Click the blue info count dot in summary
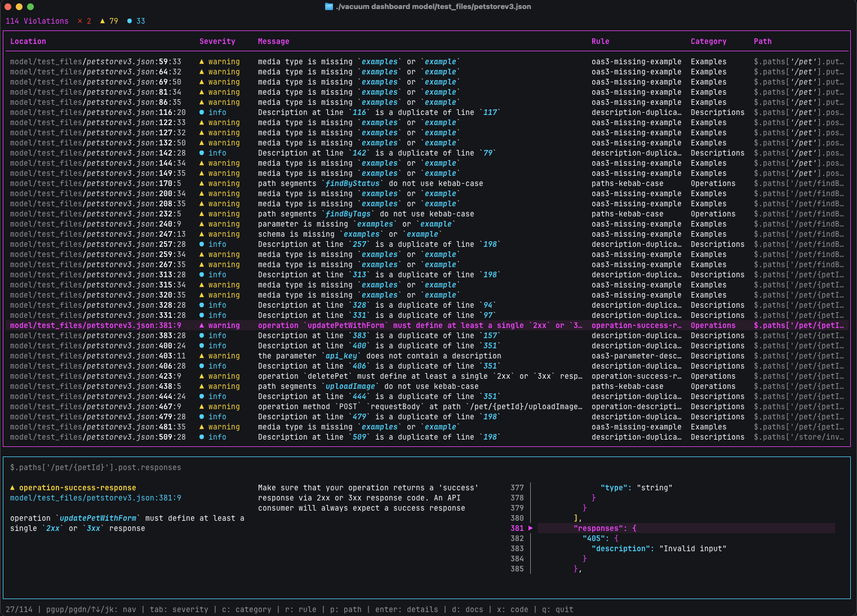Image resolution: width=857 pixels, height=616 pixels. 130,21
